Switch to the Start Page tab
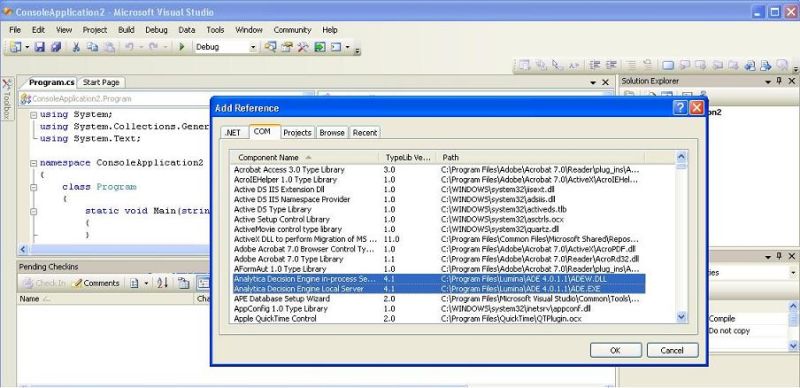800x388 pixels. point(101,82)
